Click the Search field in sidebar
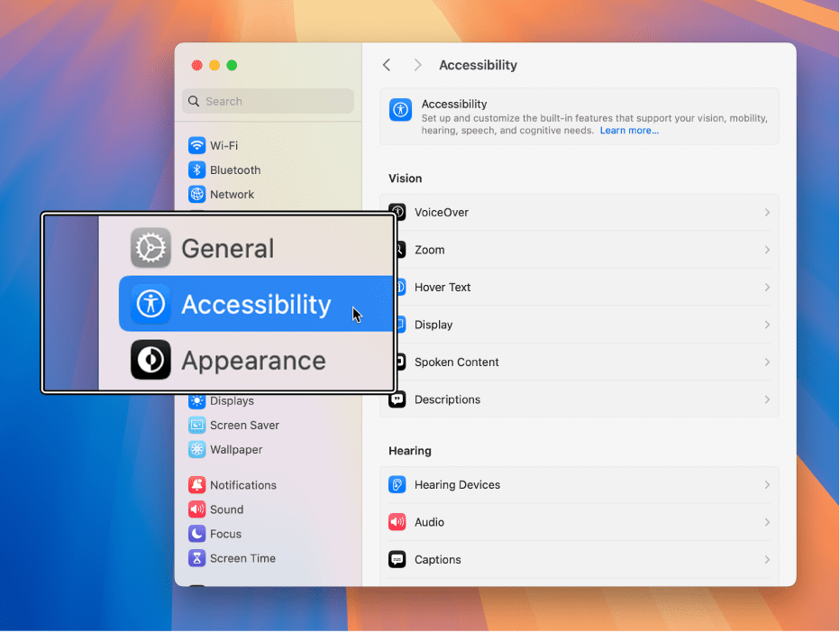 pos(268,101)
